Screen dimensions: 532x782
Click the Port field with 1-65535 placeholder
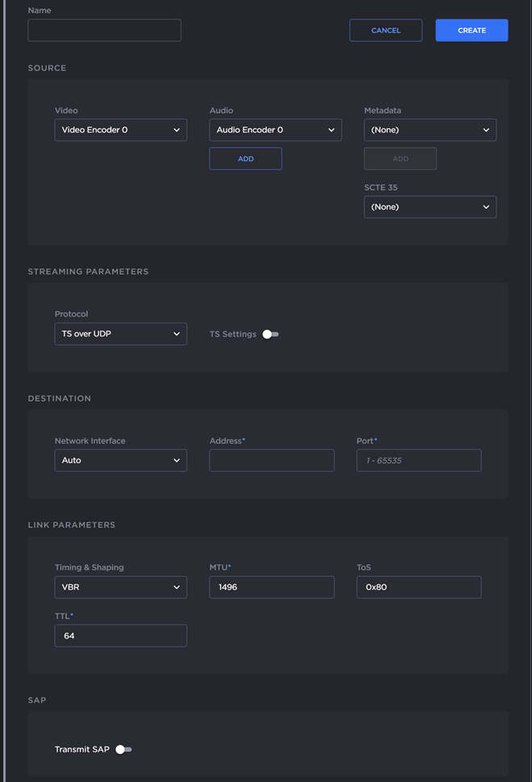(418, 460)
